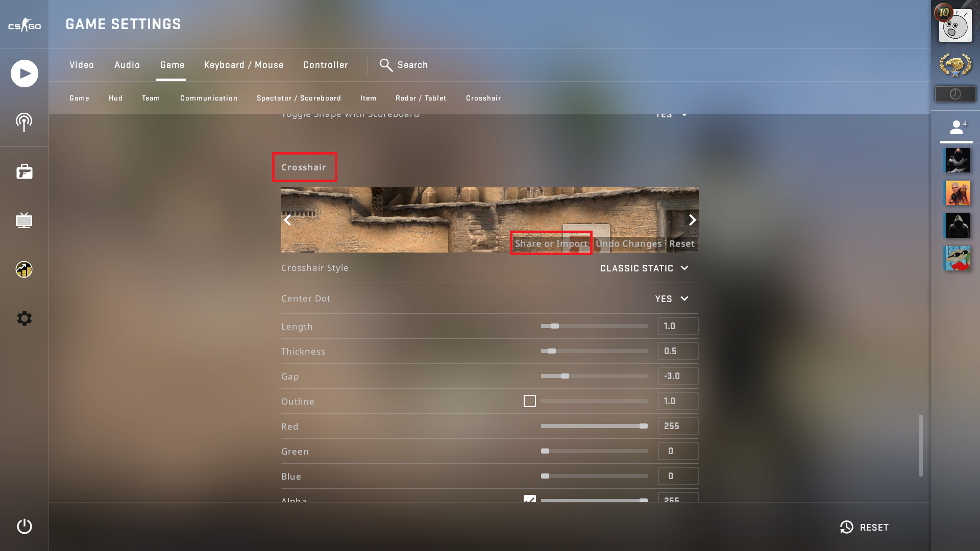Enable the Outline checkbox
This screenshot has height=551, width=980.
530,401
